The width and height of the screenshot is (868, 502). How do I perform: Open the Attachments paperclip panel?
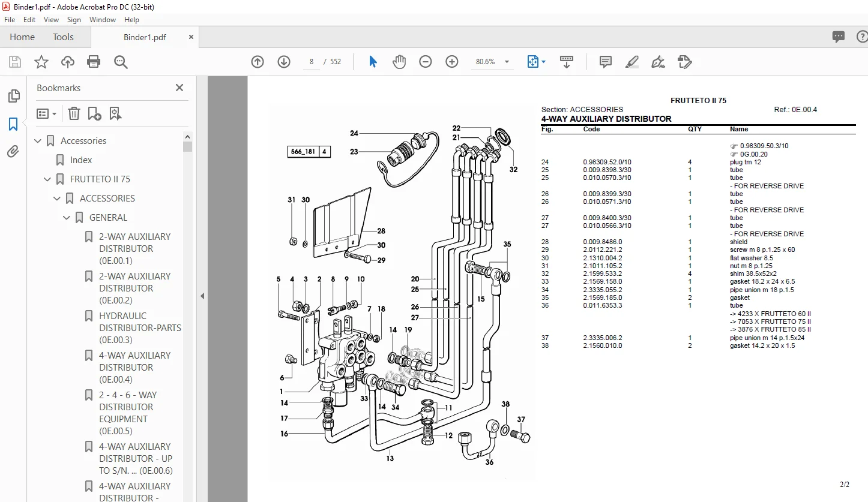click(x=13, y=152)
